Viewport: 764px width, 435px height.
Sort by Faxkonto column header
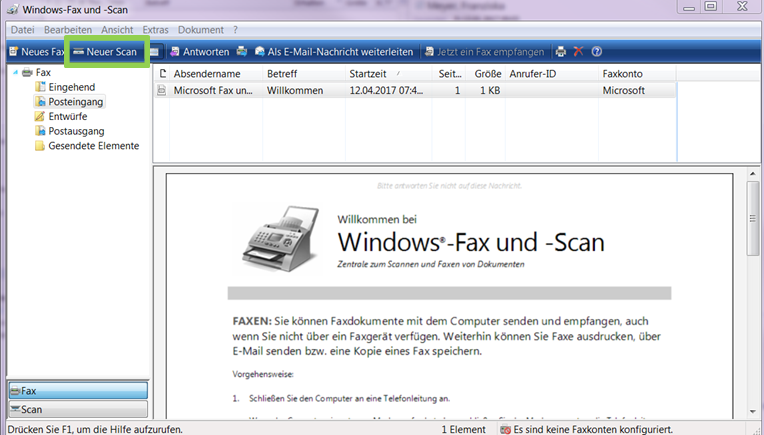coord(637,74)
